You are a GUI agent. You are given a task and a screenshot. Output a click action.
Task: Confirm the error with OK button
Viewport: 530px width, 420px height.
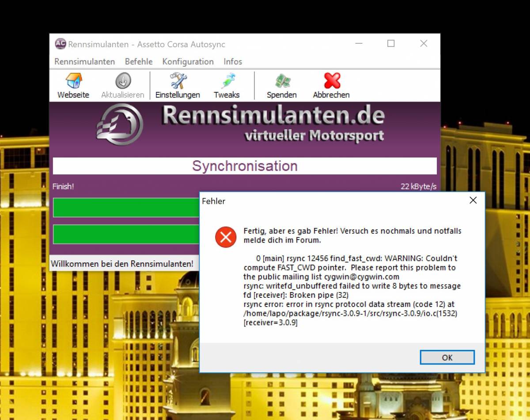(447, 357)
